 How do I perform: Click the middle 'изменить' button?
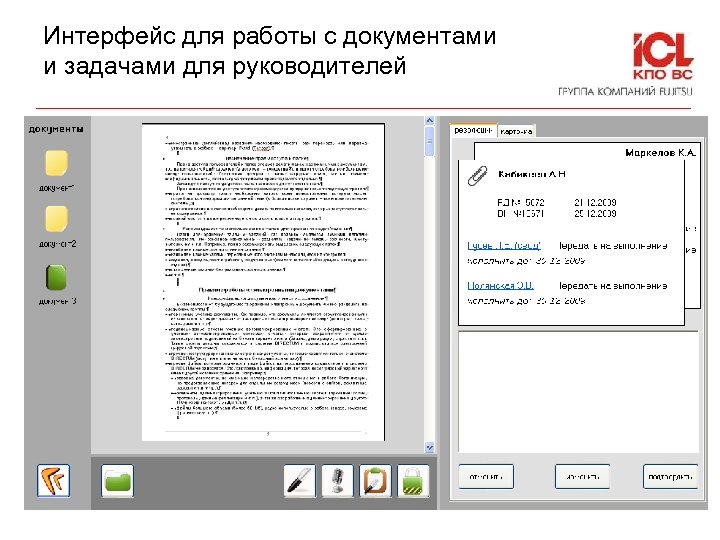click(583, 477)
